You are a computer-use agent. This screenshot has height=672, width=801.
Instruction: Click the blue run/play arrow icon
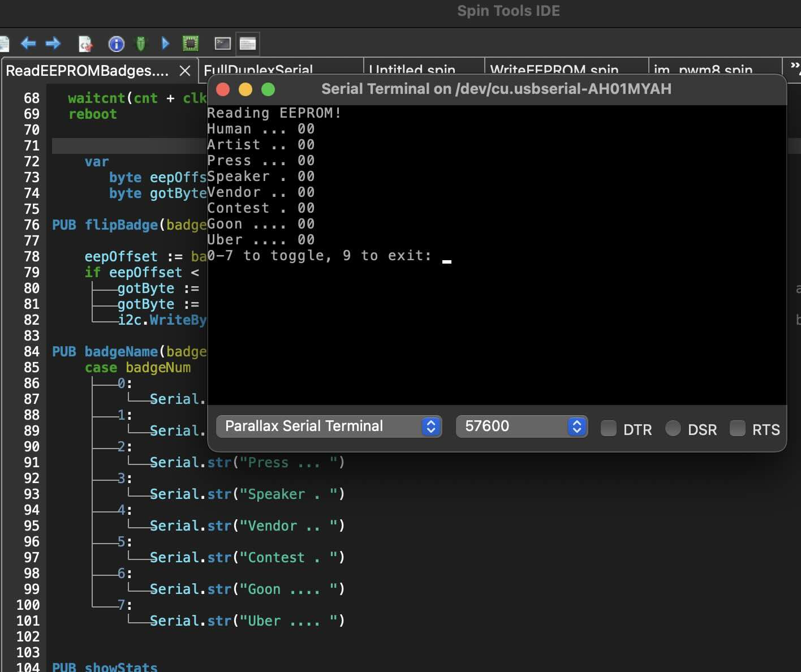pos(165,43)
